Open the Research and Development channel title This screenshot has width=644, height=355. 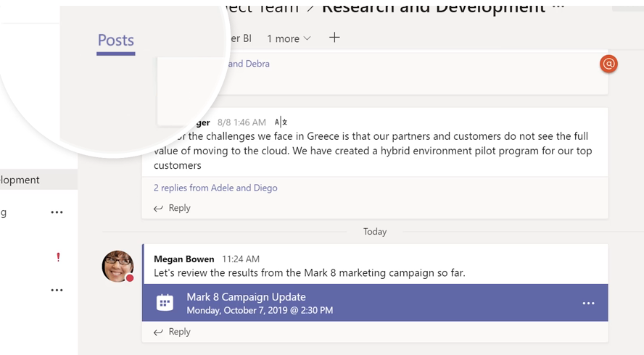(434, 8)
